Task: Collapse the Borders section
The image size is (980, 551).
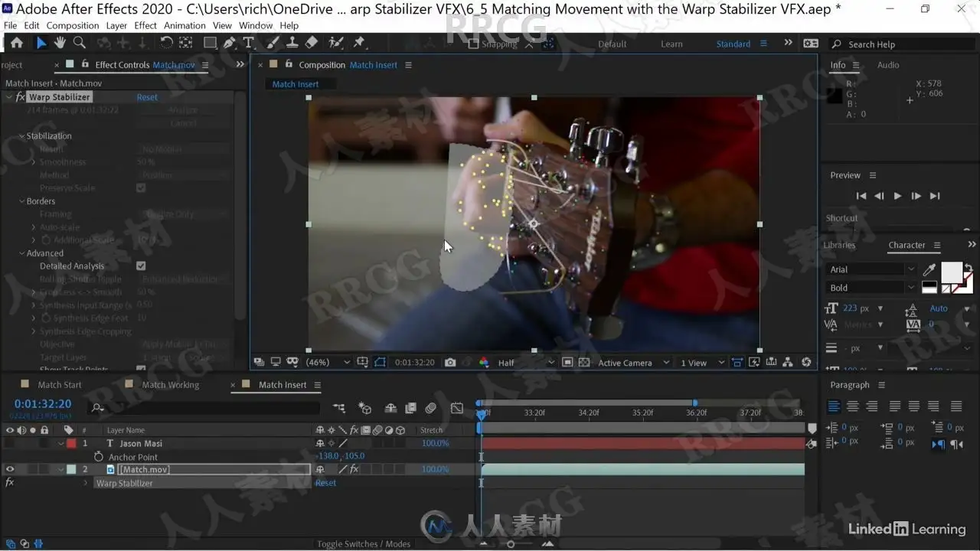Action: (21, 201)
